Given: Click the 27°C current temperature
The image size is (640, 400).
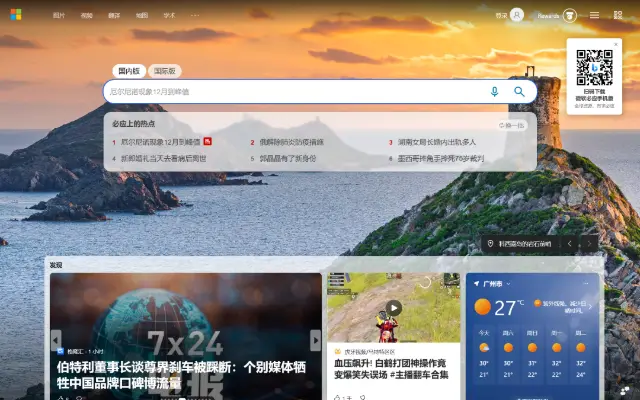Looking at the screenshot, I should click(x=509, y=308).
